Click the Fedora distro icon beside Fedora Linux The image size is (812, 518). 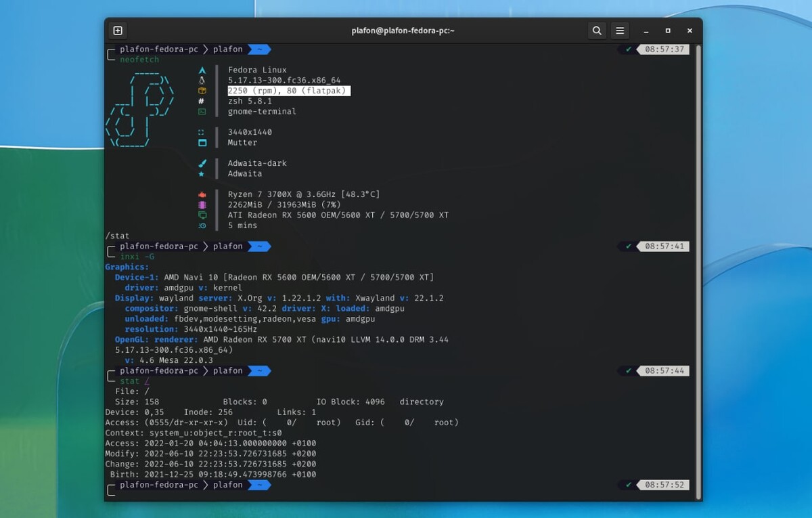click(x=202, y=70)
